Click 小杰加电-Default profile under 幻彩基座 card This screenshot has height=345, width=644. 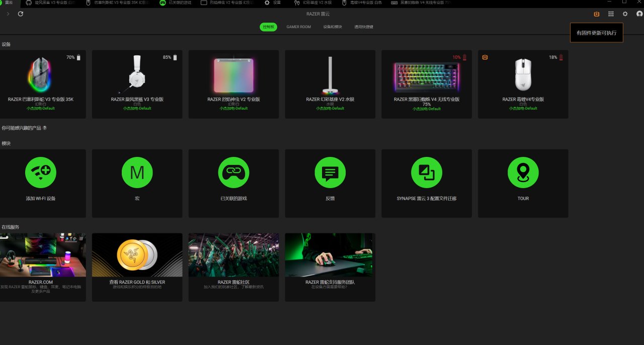[330, 109]
